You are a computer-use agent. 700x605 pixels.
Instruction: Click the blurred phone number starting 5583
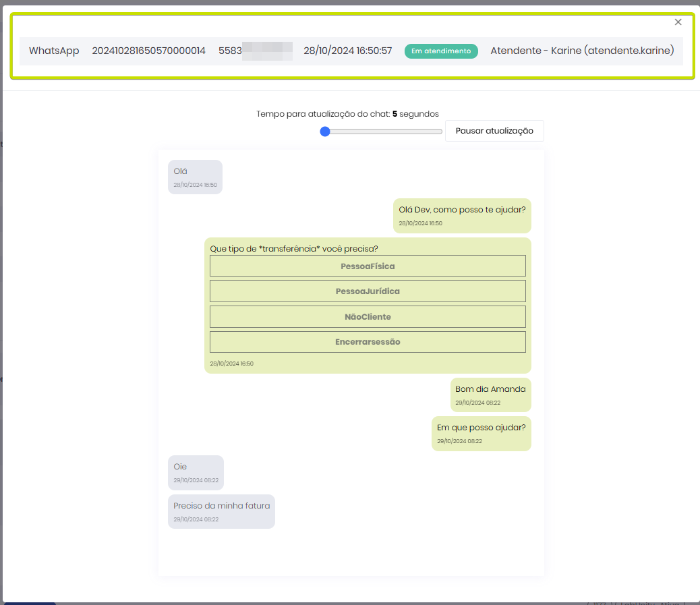255,51
